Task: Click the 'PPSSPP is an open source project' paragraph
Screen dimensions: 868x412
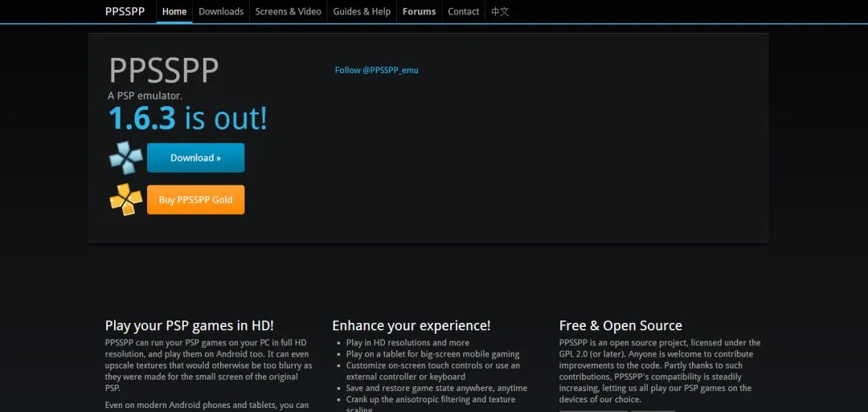Action: pos(660,371)
